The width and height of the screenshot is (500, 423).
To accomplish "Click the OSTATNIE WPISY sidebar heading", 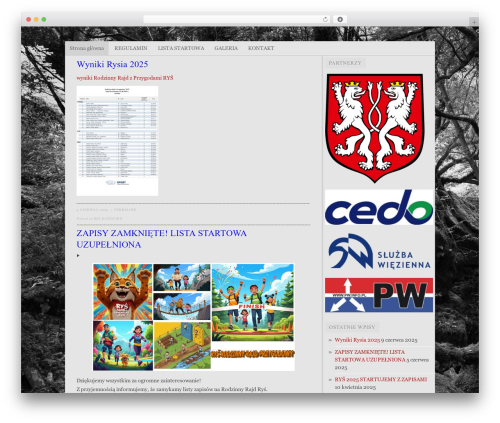I will (x=352, y=327).
